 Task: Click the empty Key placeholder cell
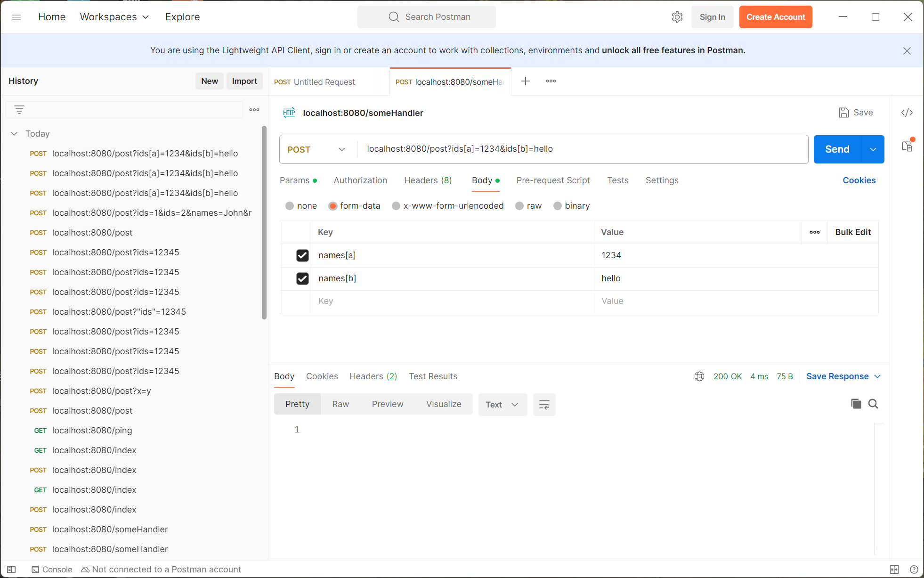[x=453, y=301]
